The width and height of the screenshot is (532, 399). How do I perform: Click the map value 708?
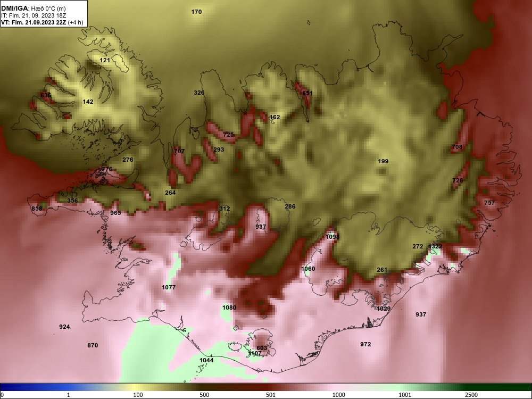pyautogui.click(x=457, y=147)
